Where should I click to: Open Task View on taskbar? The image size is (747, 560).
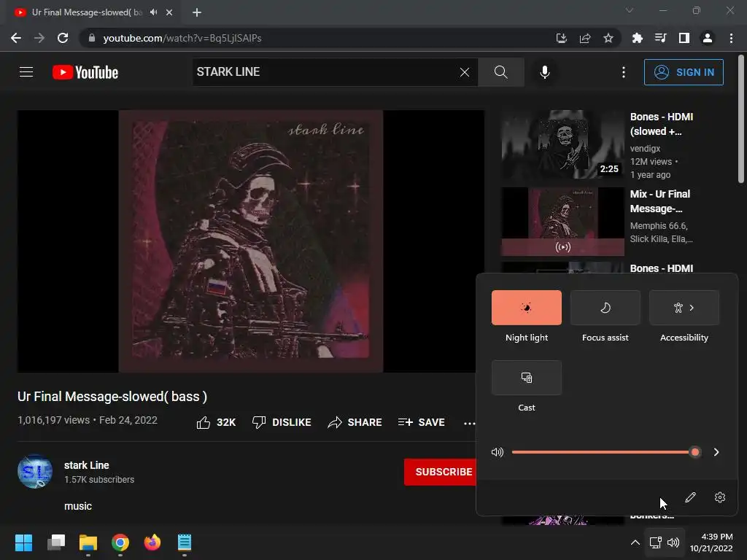pyautogui.click(x=55, y=542)
